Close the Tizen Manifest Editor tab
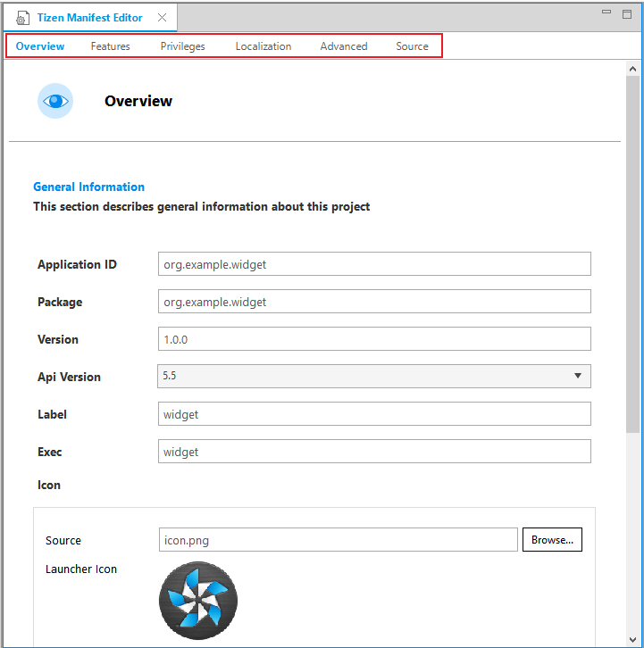This screenshot has height=648, width=644. click(162, 18)
